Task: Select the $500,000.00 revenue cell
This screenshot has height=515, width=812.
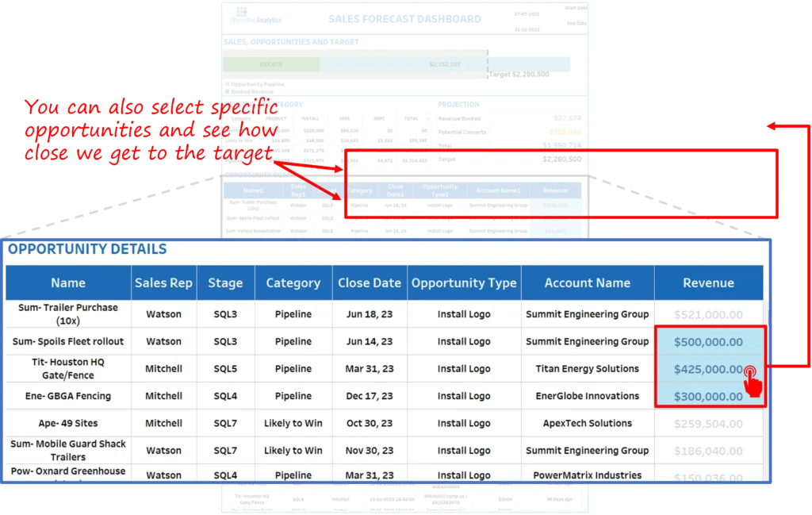Action: (x=708, y=342)
